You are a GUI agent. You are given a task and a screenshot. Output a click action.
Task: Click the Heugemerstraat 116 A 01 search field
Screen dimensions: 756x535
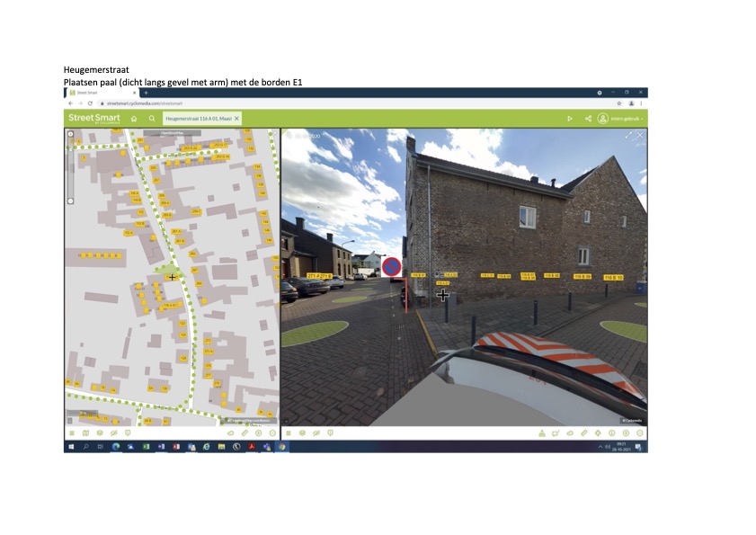tap(199, 118)
